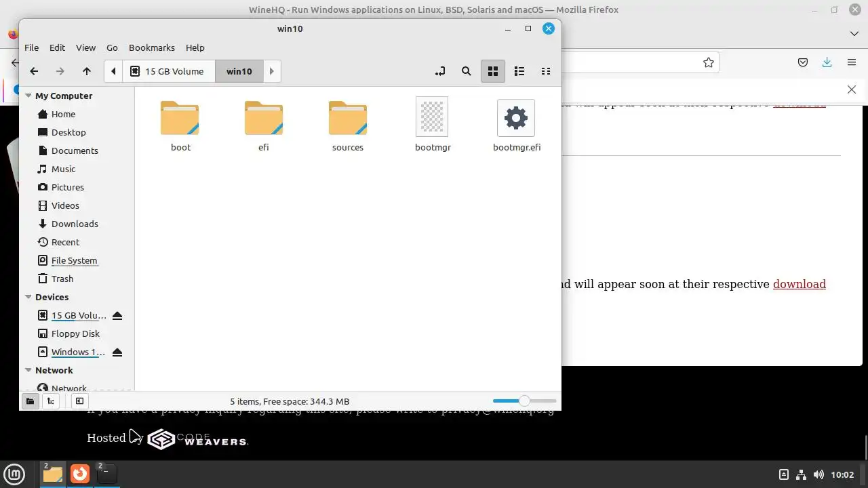Show places in the sidebar
The height and width of the screenshot is (488, 868).
[x=30, y=401]
